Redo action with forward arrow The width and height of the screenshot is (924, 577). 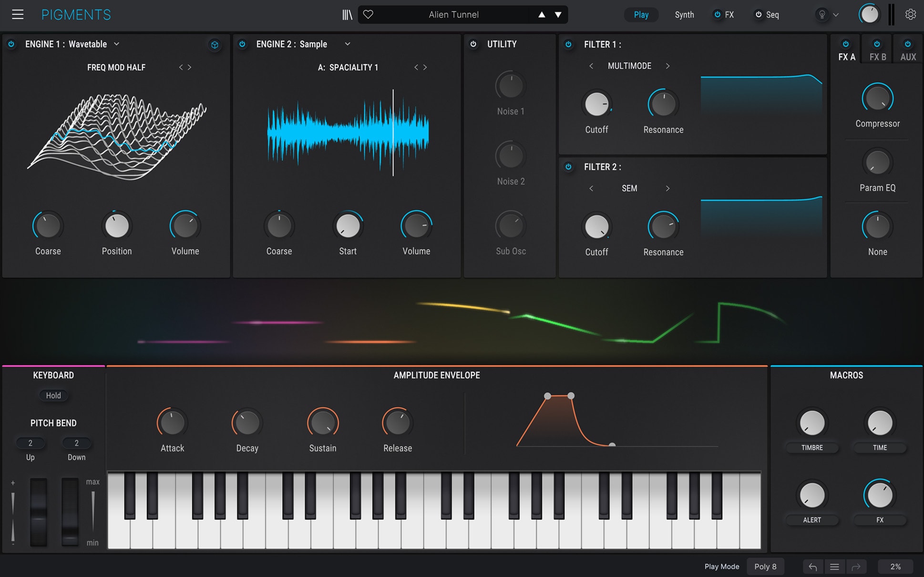tap(856, 567)
